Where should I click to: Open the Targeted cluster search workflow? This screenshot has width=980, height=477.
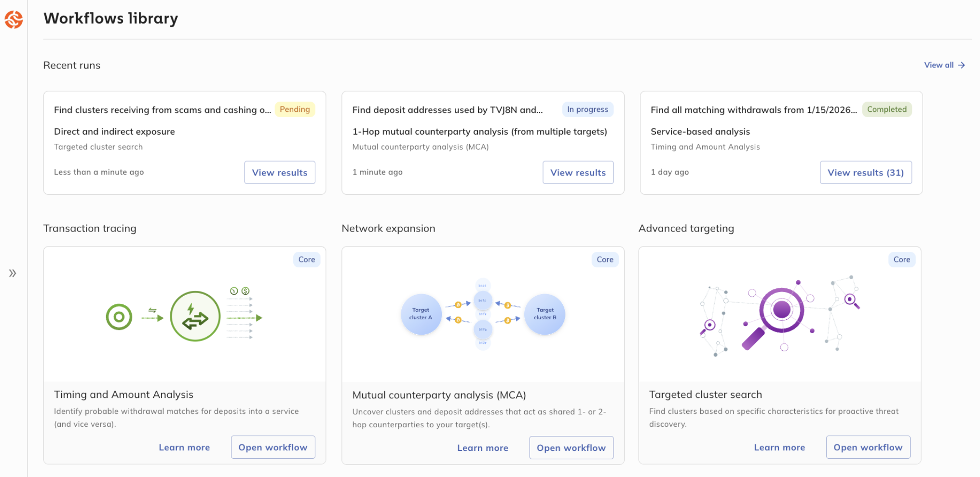pos(868,447)
